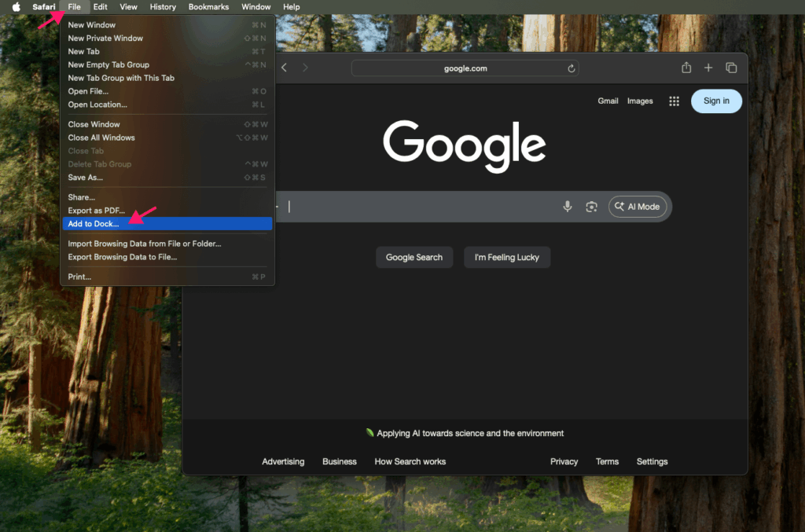805x532 pixels.
Task: Open the History menu
Action: [163, 6]
